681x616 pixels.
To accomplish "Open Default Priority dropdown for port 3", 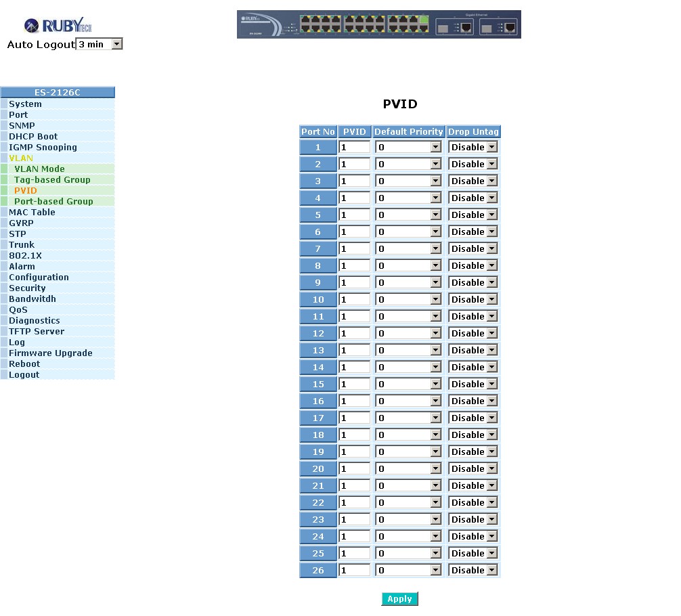I will coord(408,181).
